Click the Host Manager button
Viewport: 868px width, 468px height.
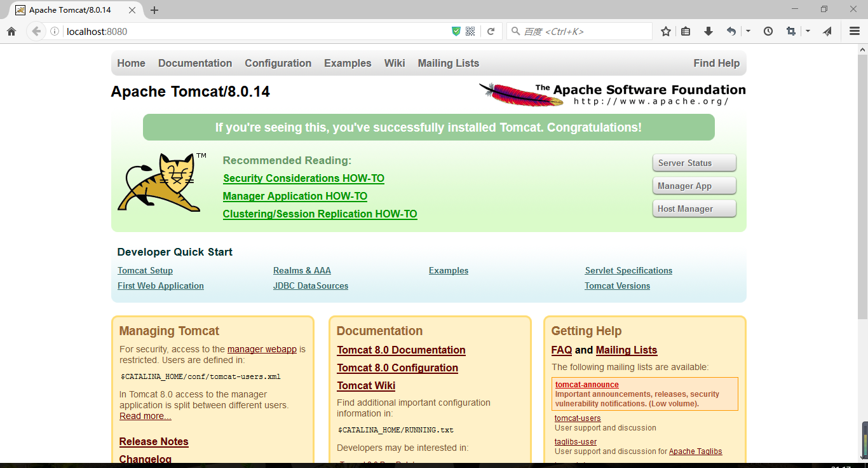pos(695,209)
